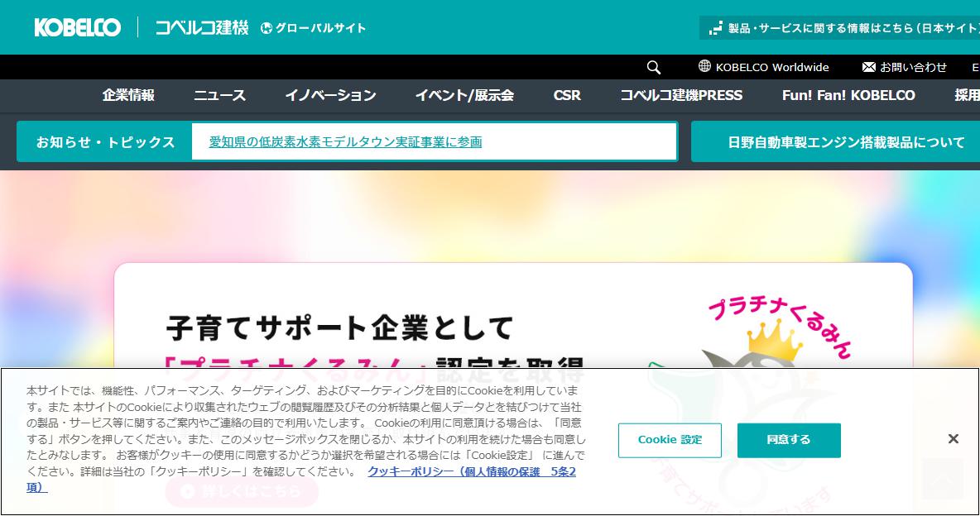This screenshot has height=516, width=980.
Task: Click the 子育てサポート企業として headline
Action: pyautogui.click(x=341, y=328)
